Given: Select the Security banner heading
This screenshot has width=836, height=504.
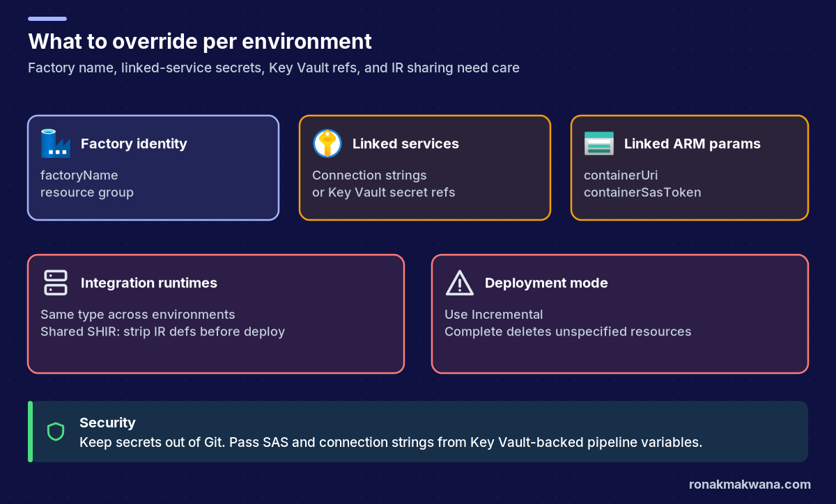Looking at the screenshot, I should 107,423.
